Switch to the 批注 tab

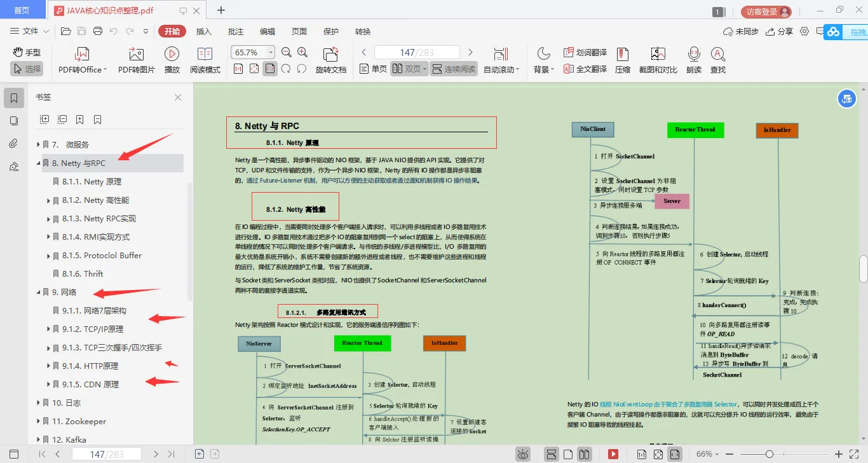236,31
